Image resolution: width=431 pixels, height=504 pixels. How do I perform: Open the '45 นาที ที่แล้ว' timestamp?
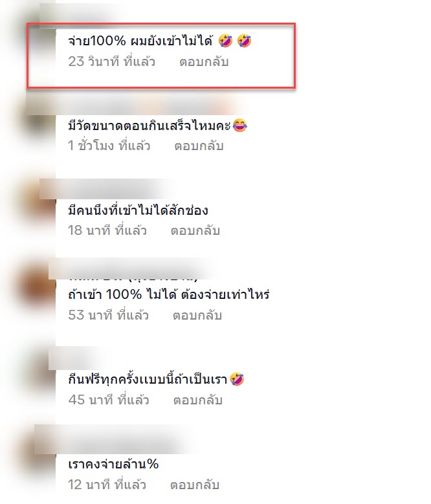(109, 400)
